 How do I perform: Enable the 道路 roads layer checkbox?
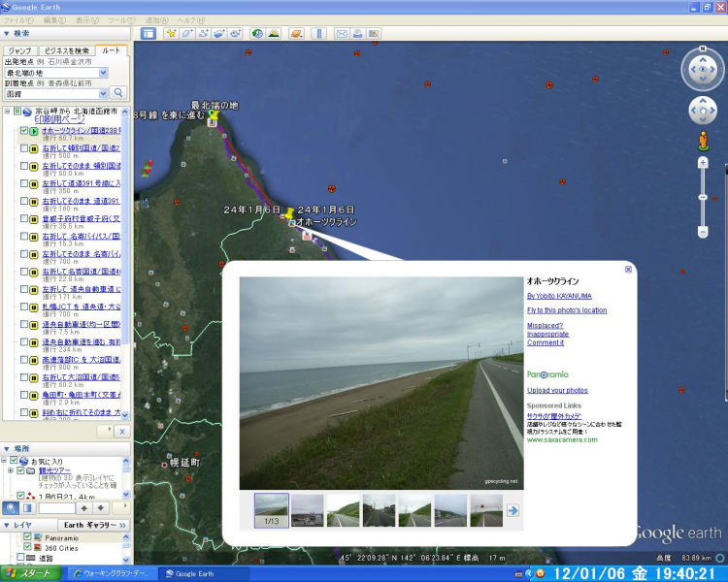[x=20, y=558]
